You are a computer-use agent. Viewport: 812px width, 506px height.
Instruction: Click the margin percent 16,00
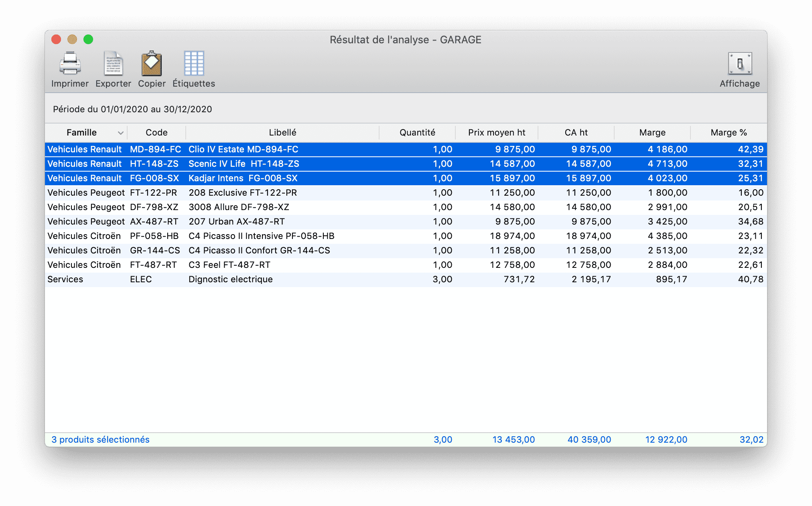(x=751, y=192)
